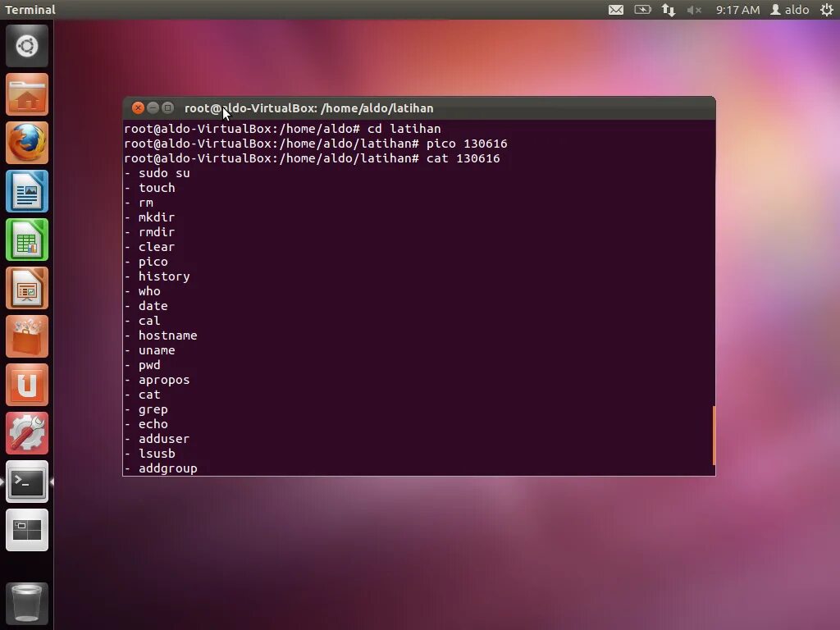Open the Dash home from the Ubuntu launcher

(x=27, y=46)
